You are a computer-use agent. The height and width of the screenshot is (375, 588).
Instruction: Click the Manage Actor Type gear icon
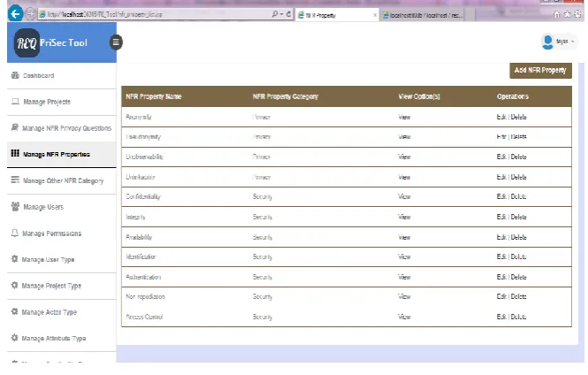(15, 311)
